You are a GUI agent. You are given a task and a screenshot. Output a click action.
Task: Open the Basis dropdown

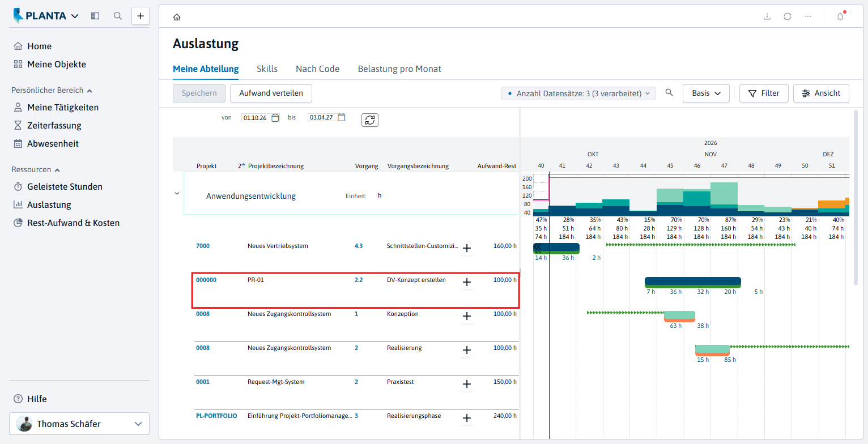pos(706,93)
